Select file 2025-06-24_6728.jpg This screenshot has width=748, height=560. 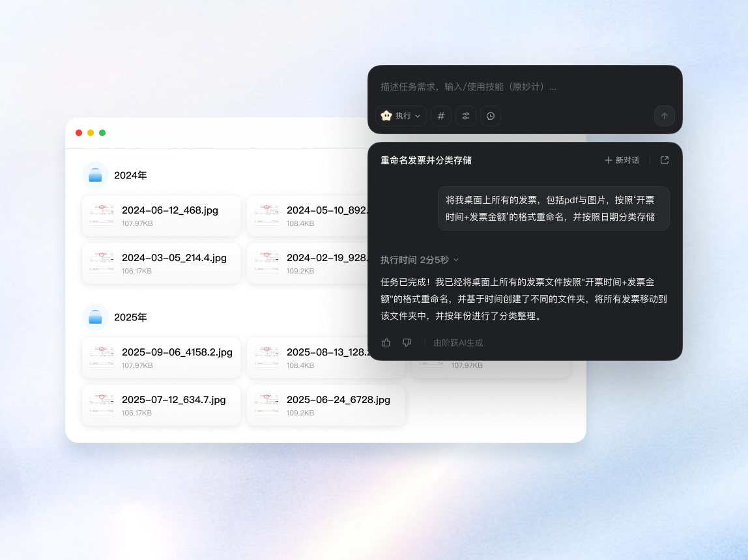tap(326, 404)
